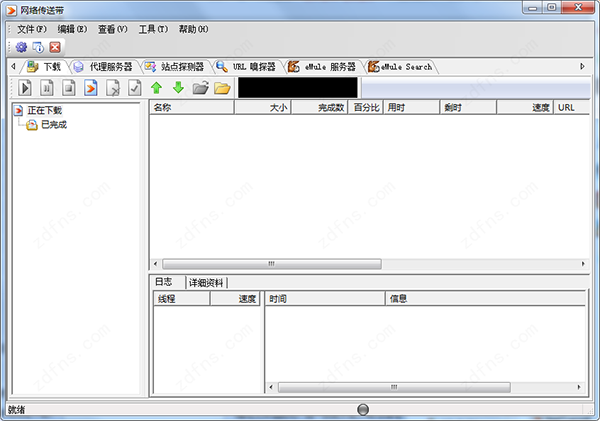
Task: Start download with the play icon
Action: 25,89
